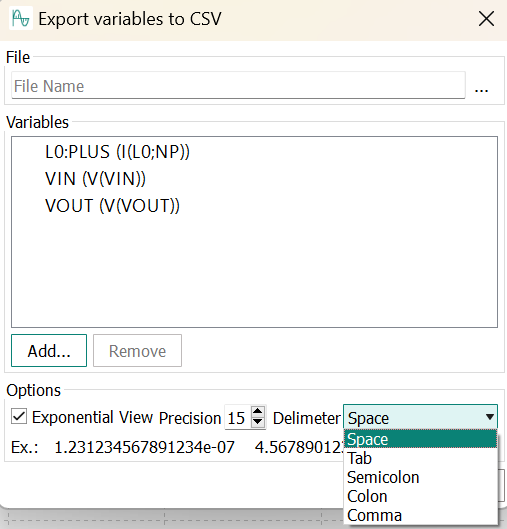Screen dimensions: 507x529
Task: Increase precision with the up arrow
Action: (x=258, y=411)
